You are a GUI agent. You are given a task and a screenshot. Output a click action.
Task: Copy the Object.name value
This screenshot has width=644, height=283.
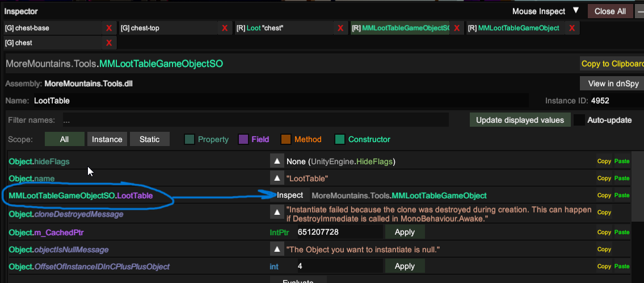[x=604, y=178]
